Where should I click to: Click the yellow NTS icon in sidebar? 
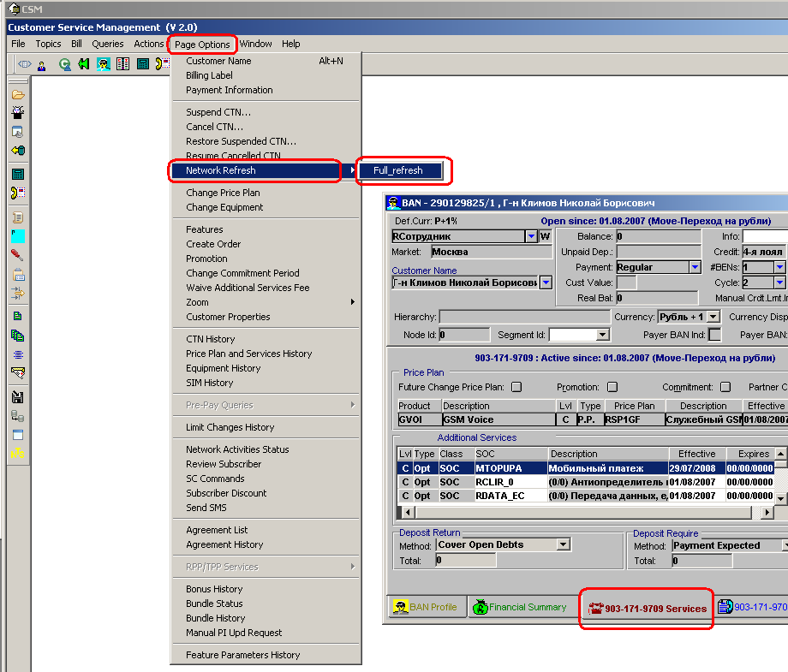(x=18, y=453)
